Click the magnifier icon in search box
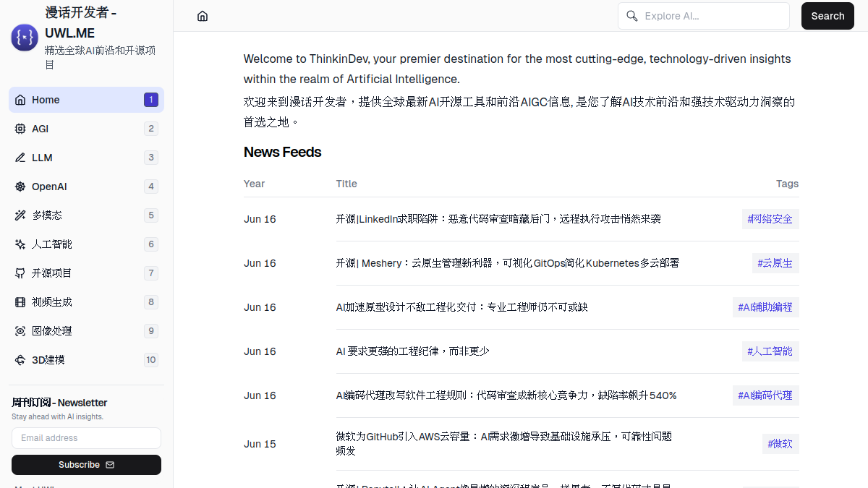This screenshot has width=868, height=488. (632, 16)
